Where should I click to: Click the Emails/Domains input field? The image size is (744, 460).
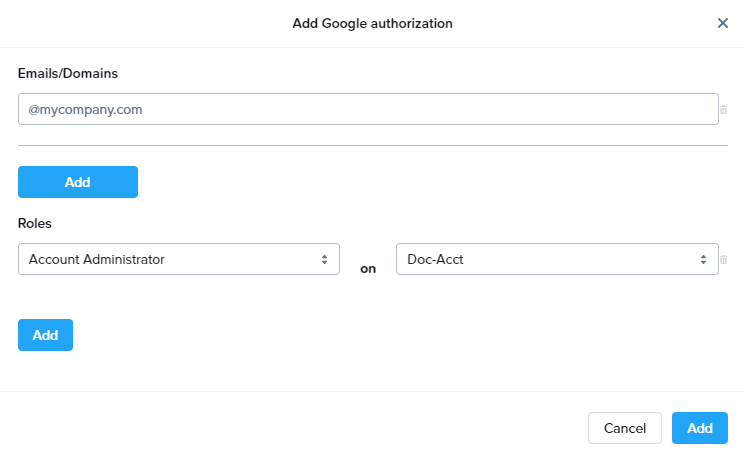[368, 110]
